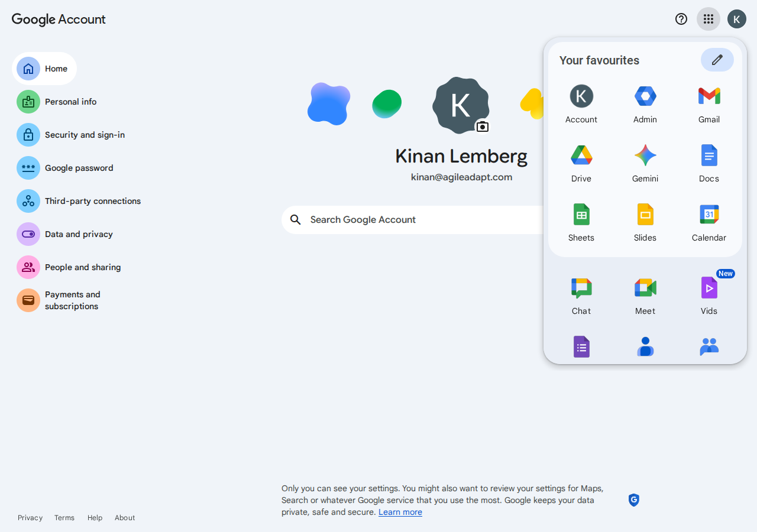The height and width of the screenshot is (532, 757).
Task: Navigate to Data and privacy
Action: (x=79, y=234)
